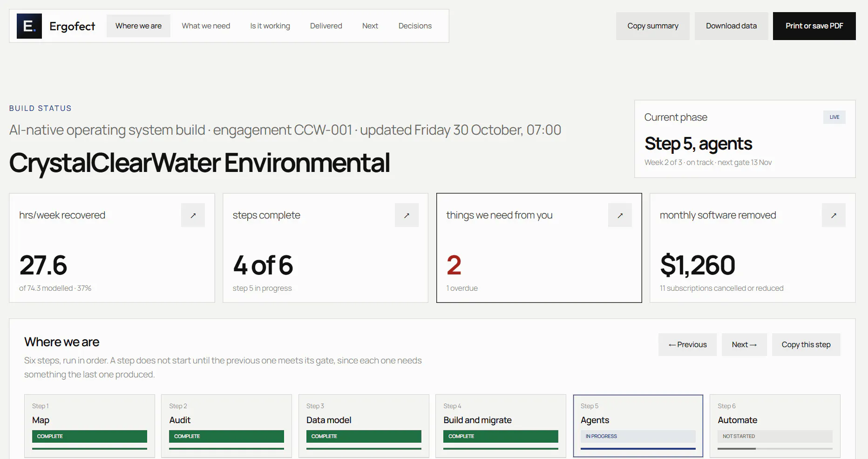Click Print or save PDF
Screen dimensions: 868x459
[814, 26]
